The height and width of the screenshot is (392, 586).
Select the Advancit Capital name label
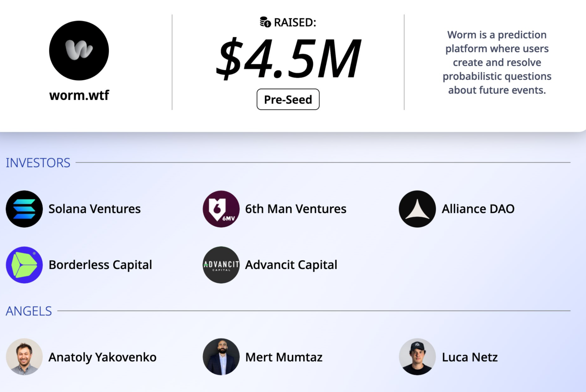[x=291, y=265]
